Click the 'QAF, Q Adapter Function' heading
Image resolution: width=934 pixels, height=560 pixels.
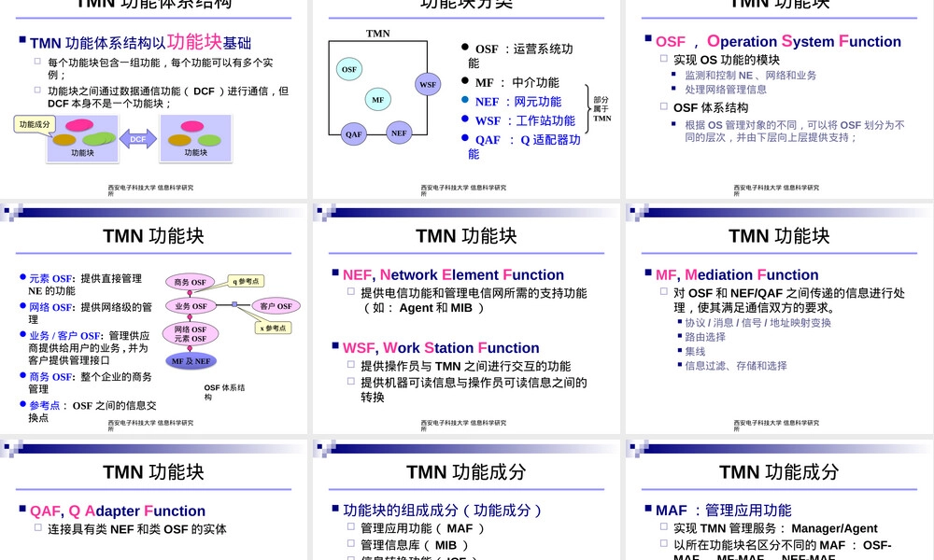[118, 511]
